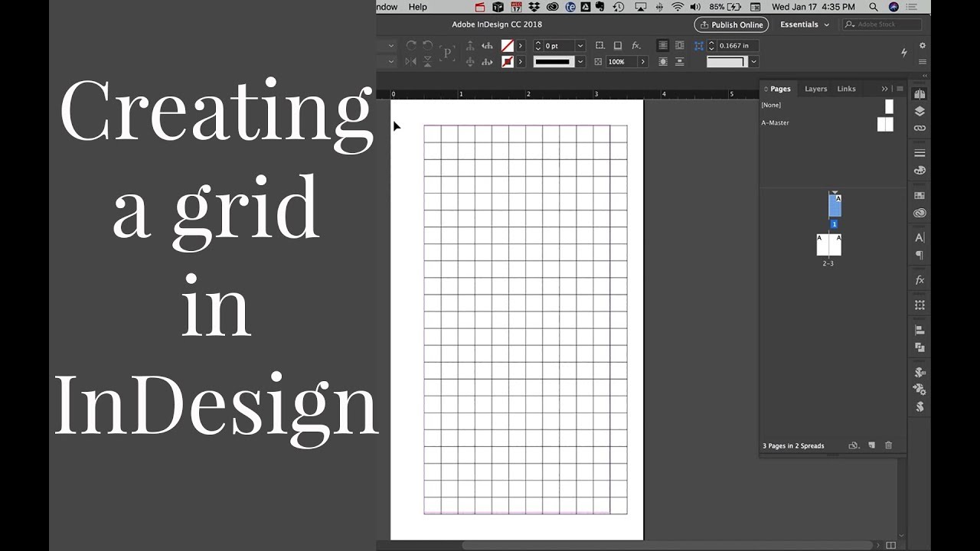Click the Spotlight search icon in menu bar

(x=874, y=7)
